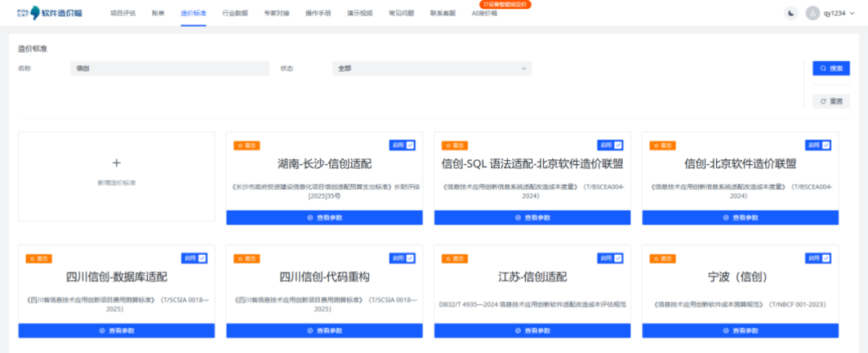Image resolution: width=868 pixels, height=353 pixels.
Task: Click the 四川信创-数据库适配 title
Action: tap(117, 277)
